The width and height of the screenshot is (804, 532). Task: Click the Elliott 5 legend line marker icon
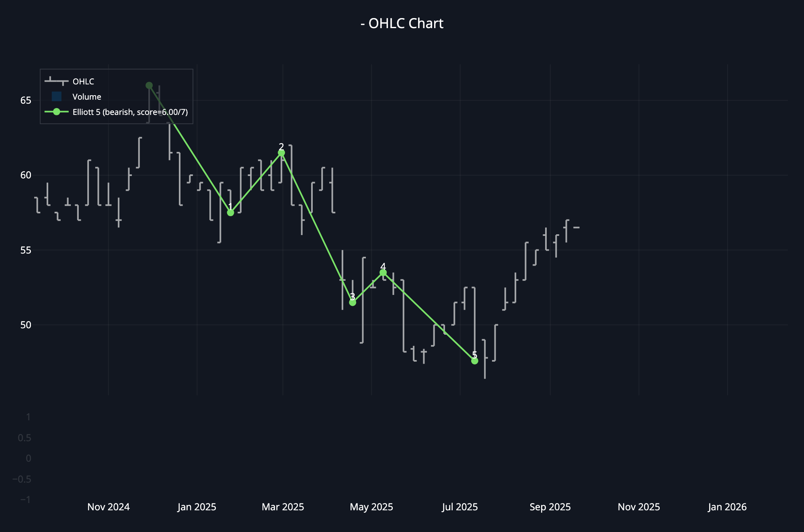[x=56, y=112]
